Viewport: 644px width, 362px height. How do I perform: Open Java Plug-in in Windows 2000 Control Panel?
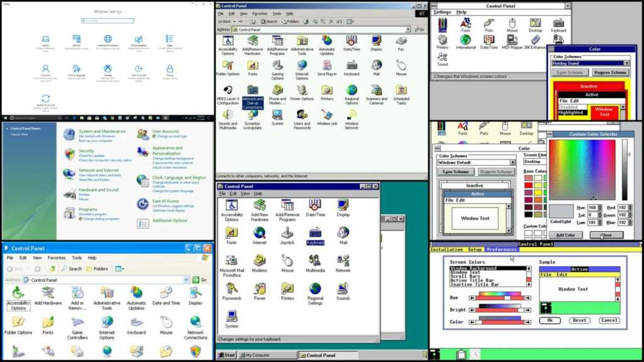click(327, 68)
